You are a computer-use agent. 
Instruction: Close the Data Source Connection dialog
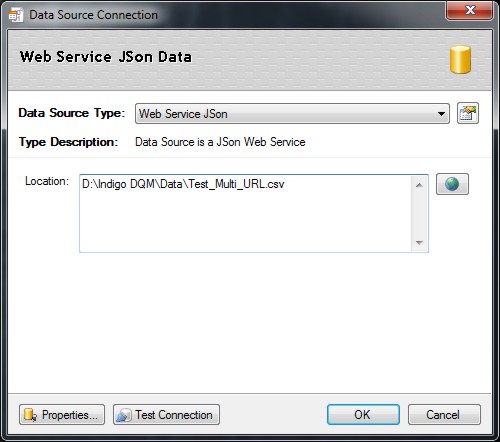(x=470, y=10)
